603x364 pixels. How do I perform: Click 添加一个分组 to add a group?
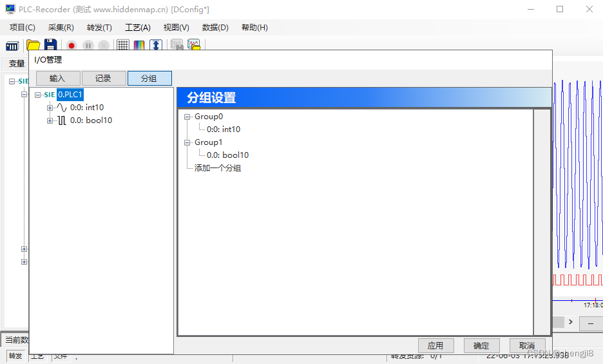218,168
